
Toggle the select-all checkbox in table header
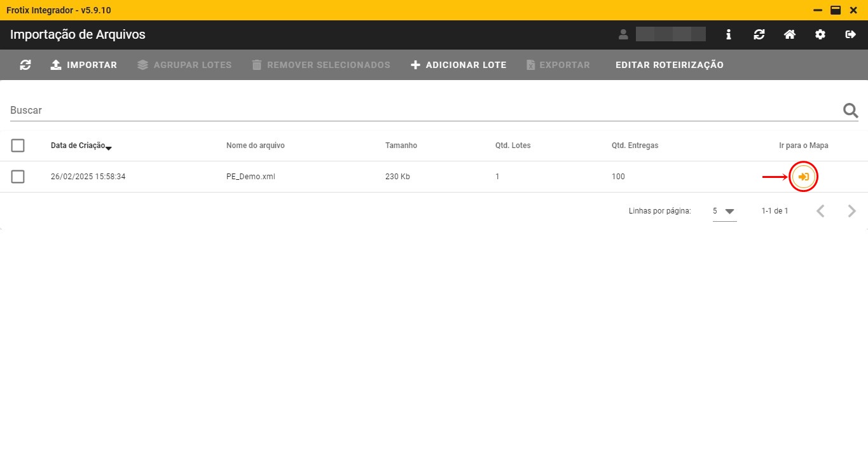point(18,146)
